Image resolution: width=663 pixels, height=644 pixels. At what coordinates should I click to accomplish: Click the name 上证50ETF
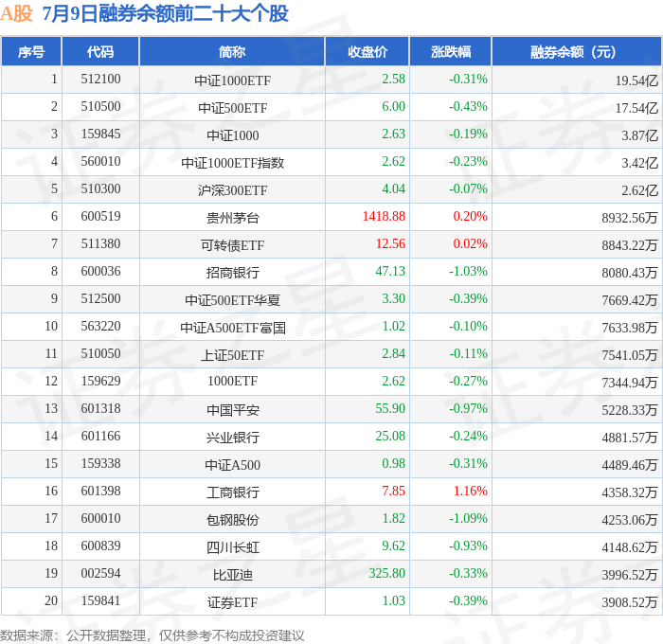[x=233, y=355]
